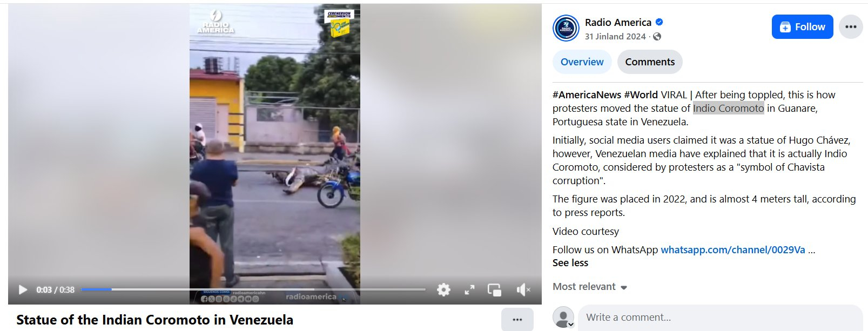Screen dimensions: 868x331
Task: Play the video
Action: [x=23, y=290]
